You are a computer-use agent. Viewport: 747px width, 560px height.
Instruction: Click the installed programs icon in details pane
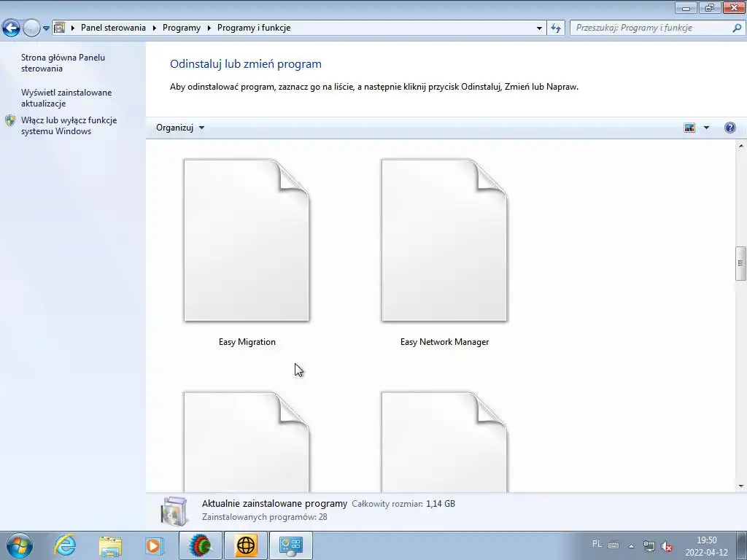[174, 510]
